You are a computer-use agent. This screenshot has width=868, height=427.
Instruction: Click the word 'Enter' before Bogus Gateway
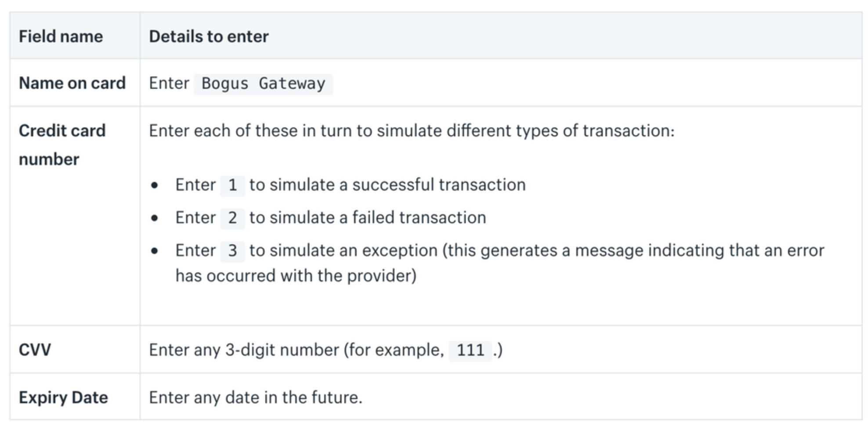click(169, 83)
